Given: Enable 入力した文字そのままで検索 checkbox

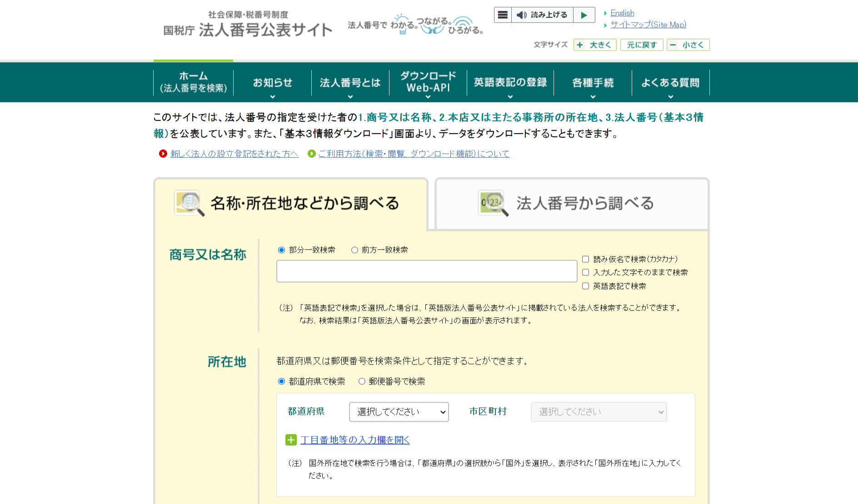Looking at the screenshot, I should tap(586, 272).
